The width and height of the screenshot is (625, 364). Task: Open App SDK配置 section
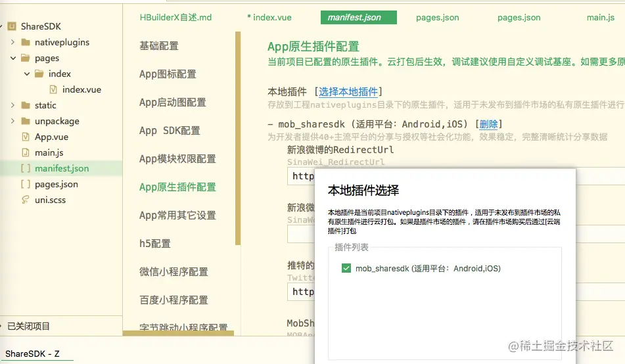tap(170, 131)
